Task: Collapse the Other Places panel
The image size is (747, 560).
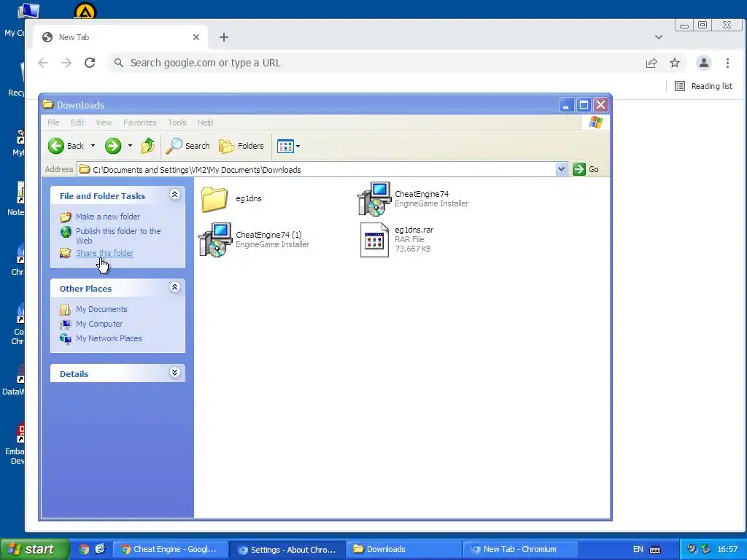Action: (175, 287)
